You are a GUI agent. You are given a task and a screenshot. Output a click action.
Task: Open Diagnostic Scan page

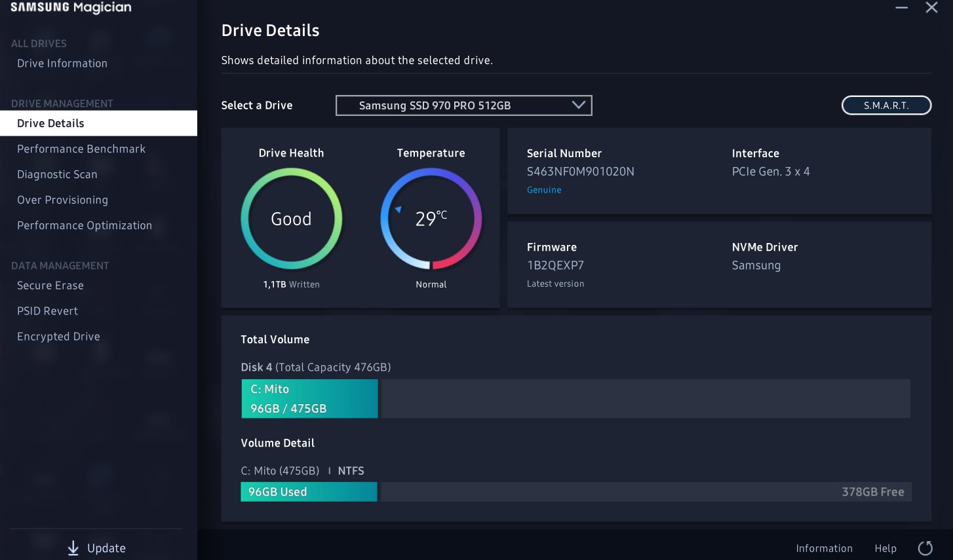click(x=57, y=174)
